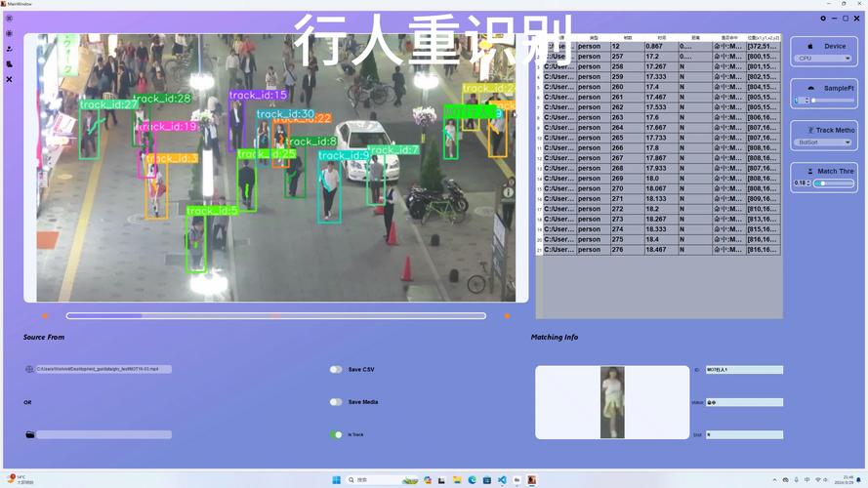The image size is (868, 488).
Task: Click the top icon in left sidebar
Action: point(9,19)
